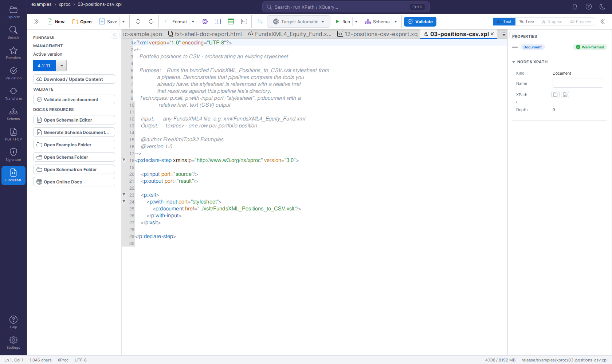The height and width of the screenshot is (364, 612).
Task: Click Generate Schema Document... button
Action: tap(74, 132)
